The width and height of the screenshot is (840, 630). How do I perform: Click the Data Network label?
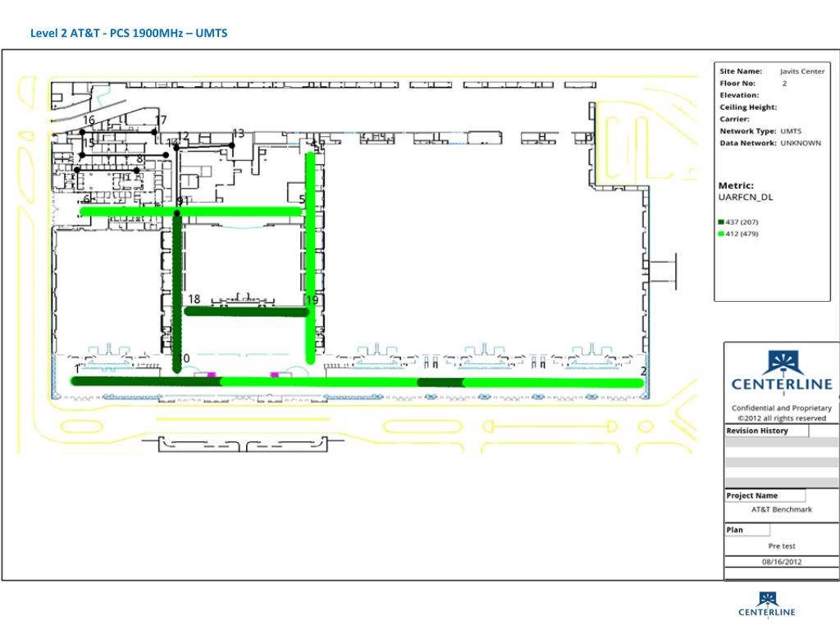point(747,143)
